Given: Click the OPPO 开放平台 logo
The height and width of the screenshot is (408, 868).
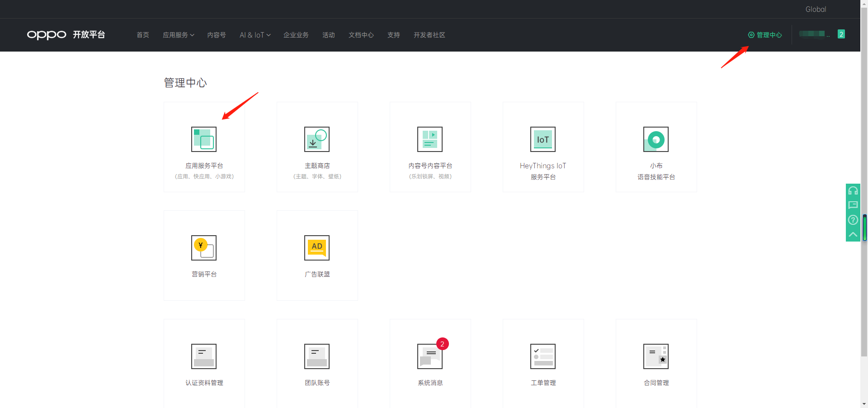Looking at the screenshot, I should click(x=66, y=35).
